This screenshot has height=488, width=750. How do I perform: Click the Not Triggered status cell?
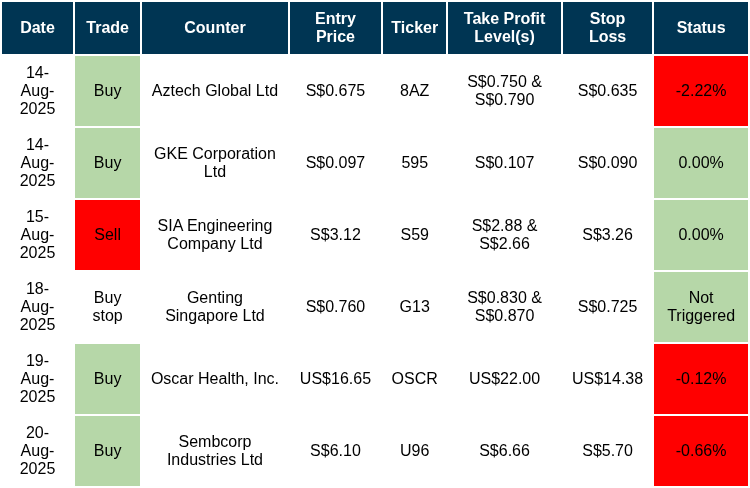[x=700, y=307]
